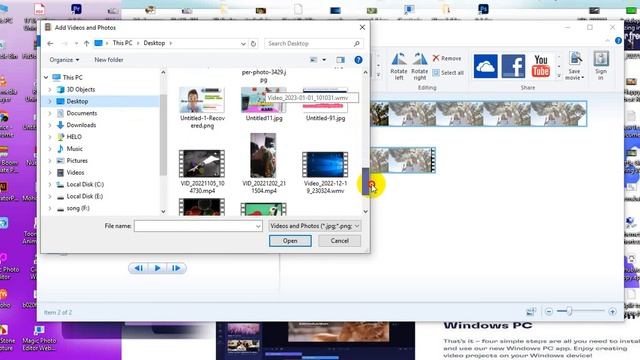The width and height of the screenshot is (640, 360).
Task: Click the Cancel button
Action: (340, 241)
